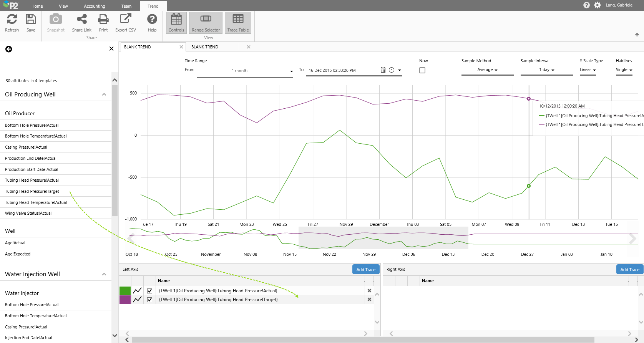Image resolution: width=644 pixels, height=343 pixels.
Task: Click the green trace color swatch
Action: click(x=125, y=291)
